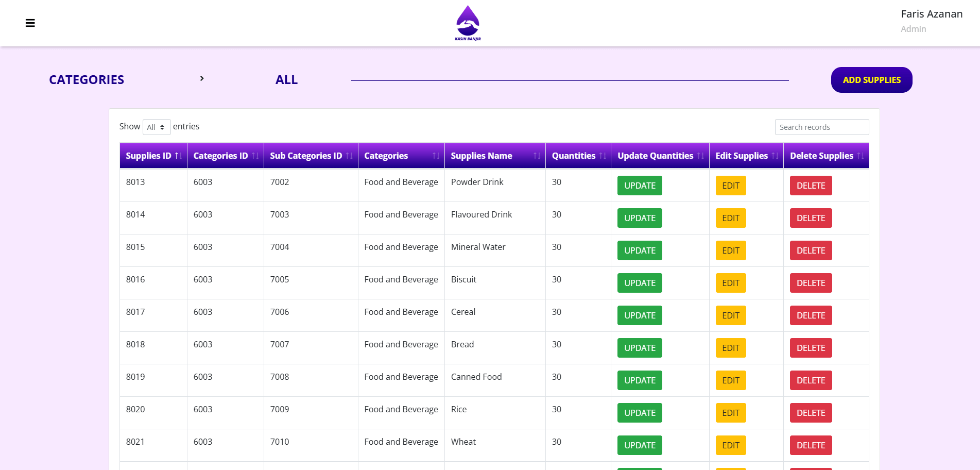Sort the Categories column arrows
This screenshot has width=980, height=470.
pos(436,156)
